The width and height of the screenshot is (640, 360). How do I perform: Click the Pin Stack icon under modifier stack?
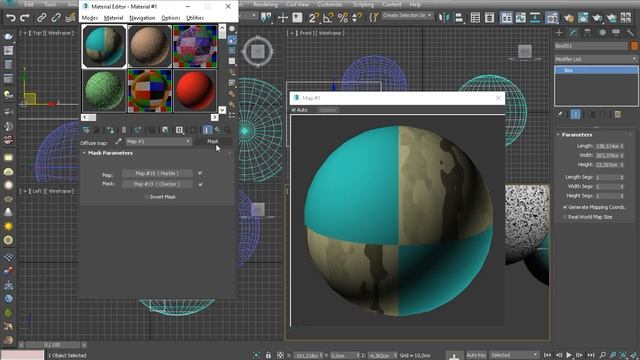(560, 115)
